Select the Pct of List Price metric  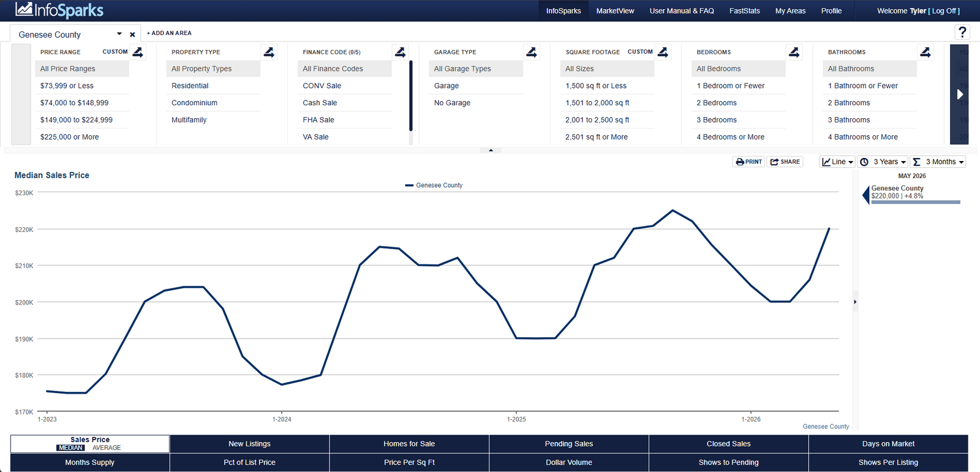click(249, 462)
